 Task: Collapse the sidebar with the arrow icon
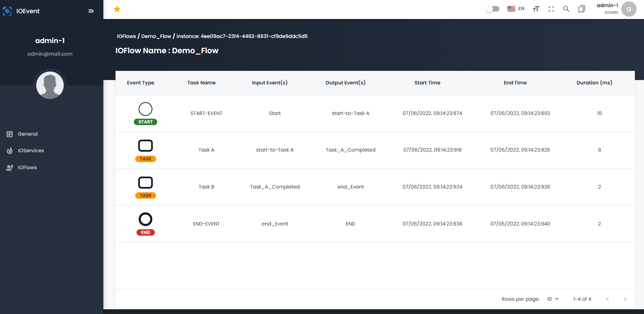point(91,11)
